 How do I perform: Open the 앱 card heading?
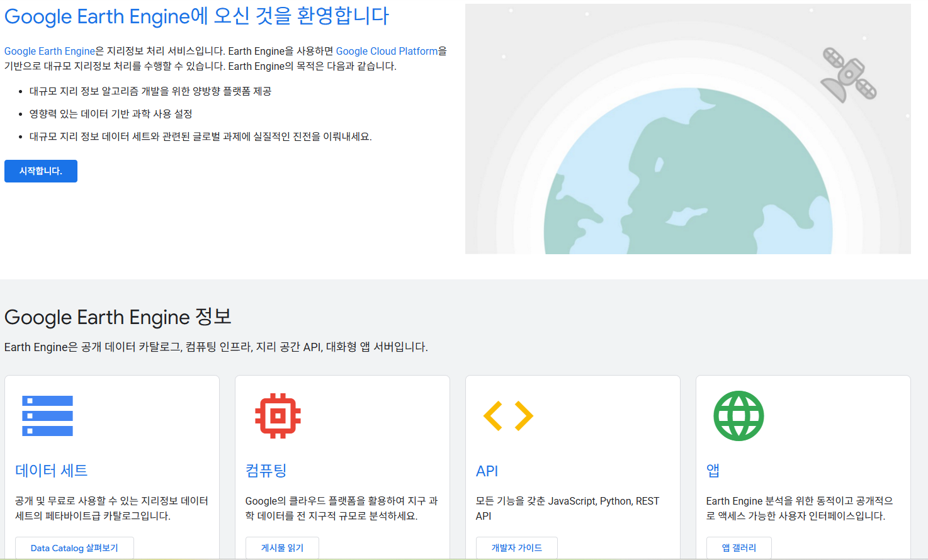pos(713,470)
